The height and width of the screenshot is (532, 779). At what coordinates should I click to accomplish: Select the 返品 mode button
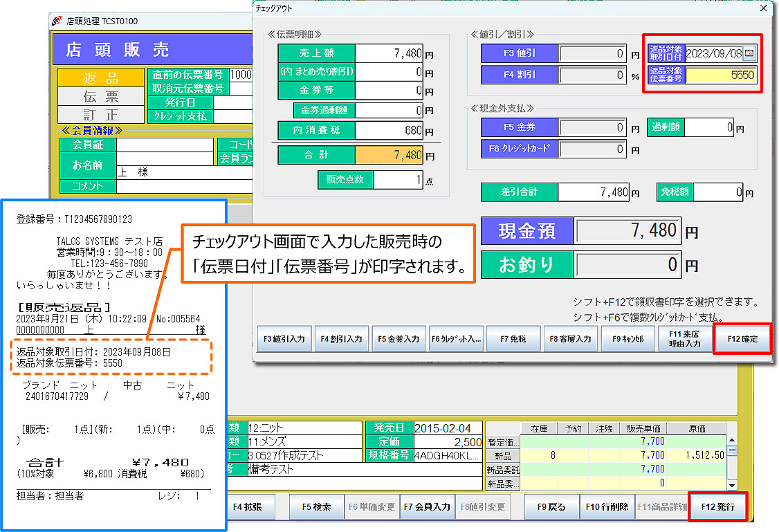[x=101, y=78]
